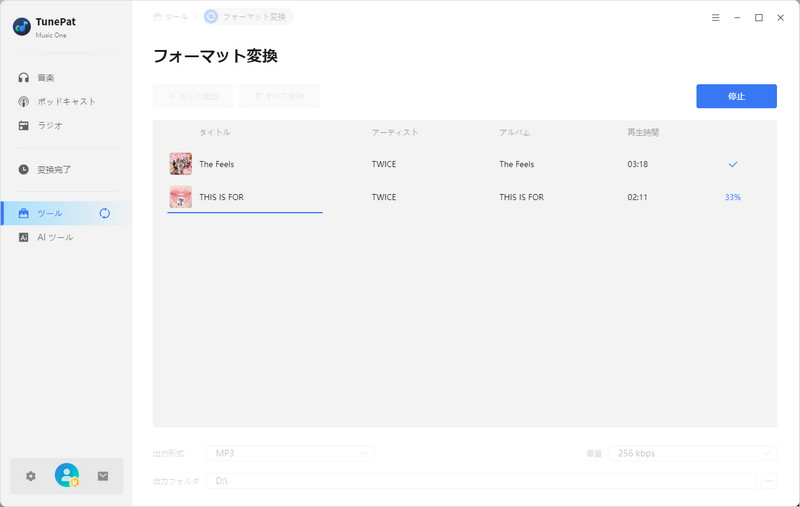The image size is (800, 507).
Task: Click the spinning conversion progress icon
Action: click(105, 213)
